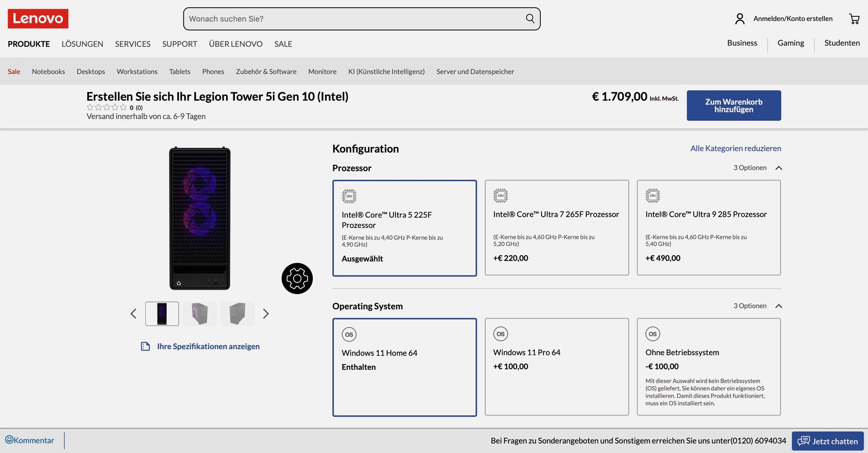Open the SUPPORT menu

click(x=179, y=44)
